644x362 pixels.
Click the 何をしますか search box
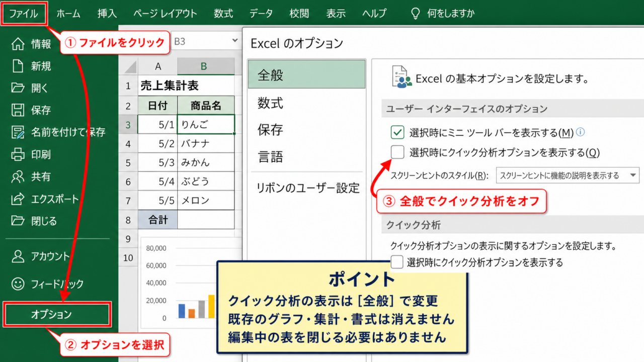click(x=450, y=14)
